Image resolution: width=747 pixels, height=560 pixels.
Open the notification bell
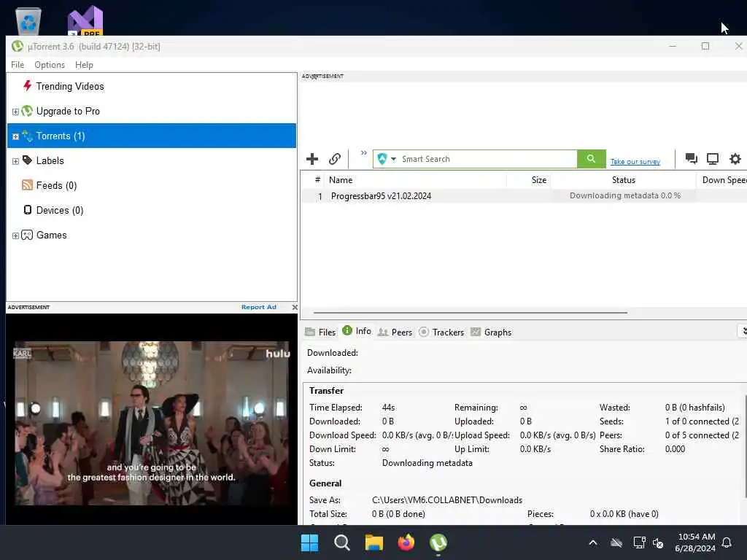click(727, 542)
